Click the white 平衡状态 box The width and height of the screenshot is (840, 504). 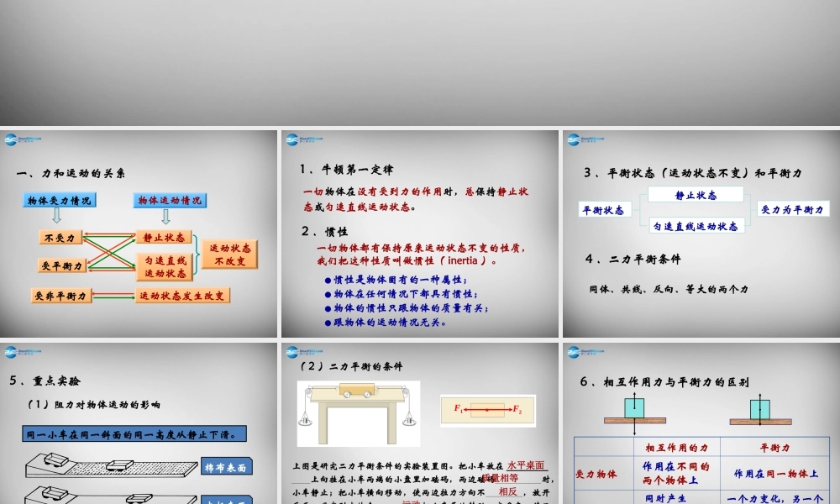coord(605,210)
